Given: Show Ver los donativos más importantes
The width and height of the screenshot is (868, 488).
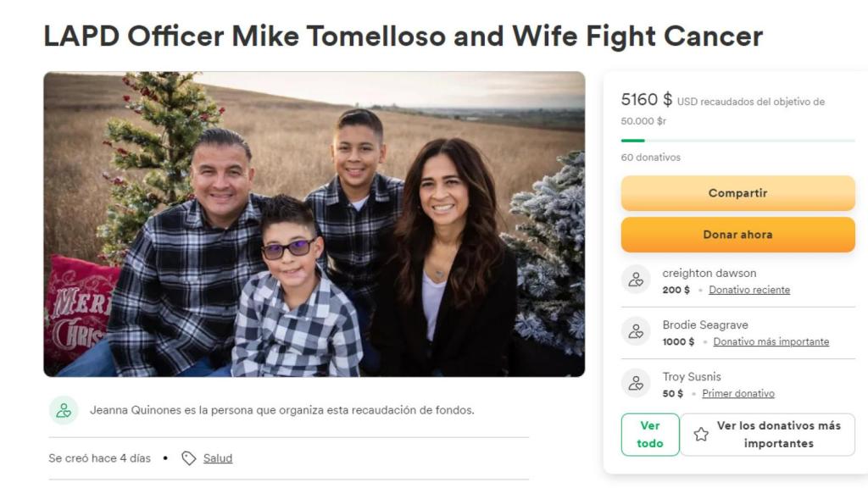Looking at the screenshot, I should pos(778,435).
